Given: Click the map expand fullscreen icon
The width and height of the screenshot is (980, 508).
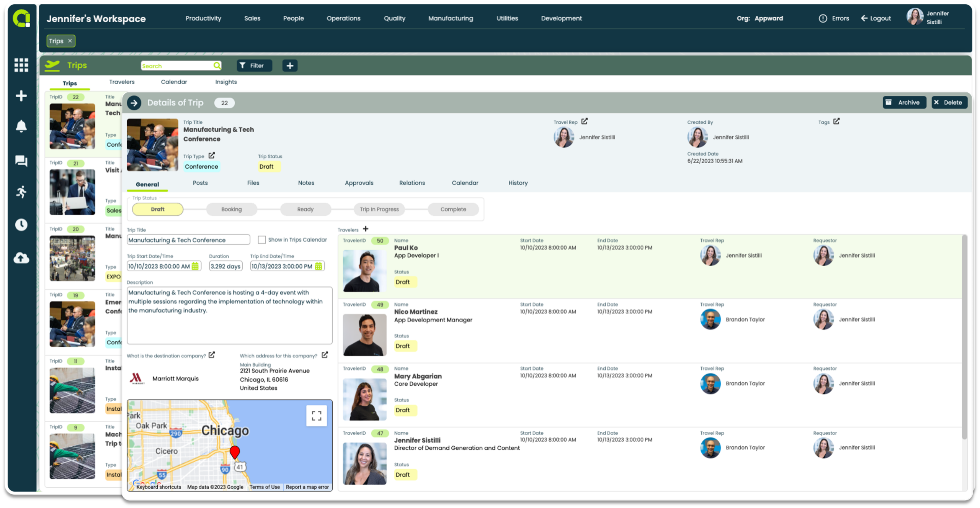Looking at the screenshot, I should coord(317,415).
